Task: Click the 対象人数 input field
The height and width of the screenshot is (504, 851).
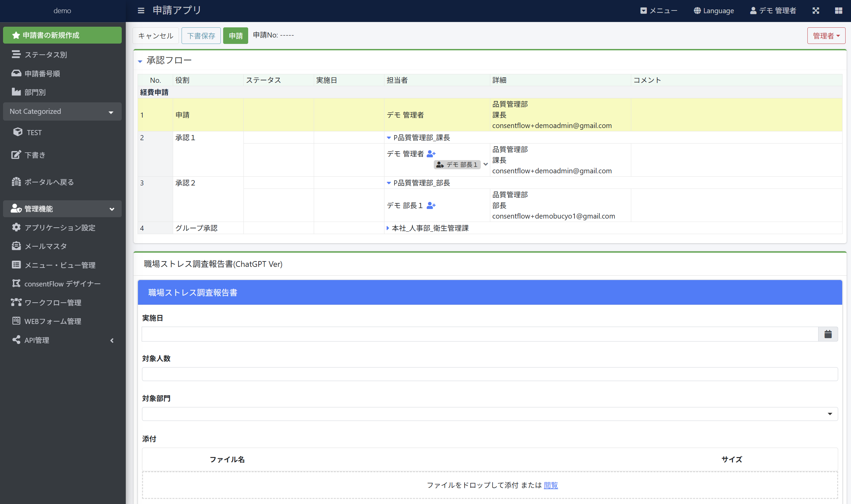Action: 490,374
